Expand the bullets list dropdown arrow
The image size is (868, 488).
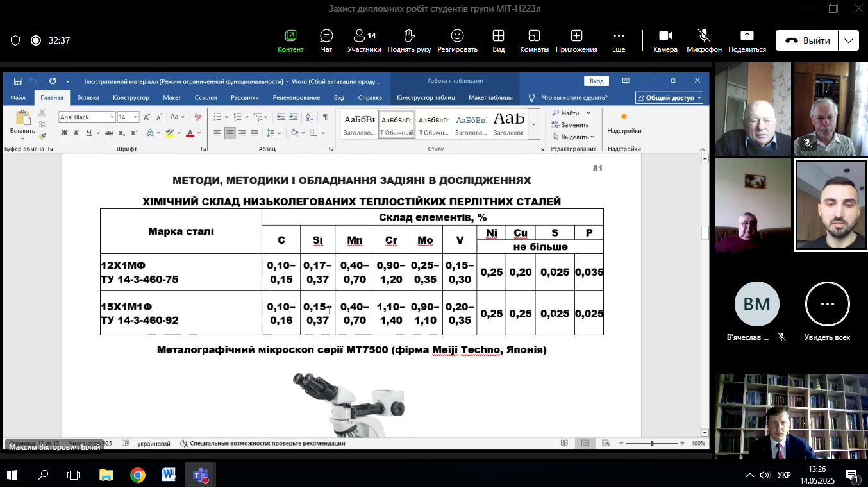(x=226, y=117)
